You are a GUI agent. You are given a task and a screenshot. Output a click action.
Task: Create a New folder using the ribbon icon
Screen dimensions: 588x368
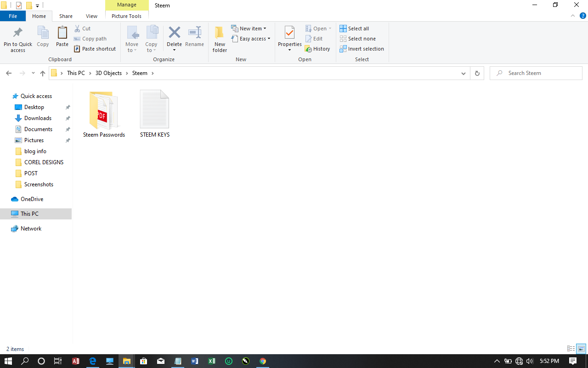(220, 39)
